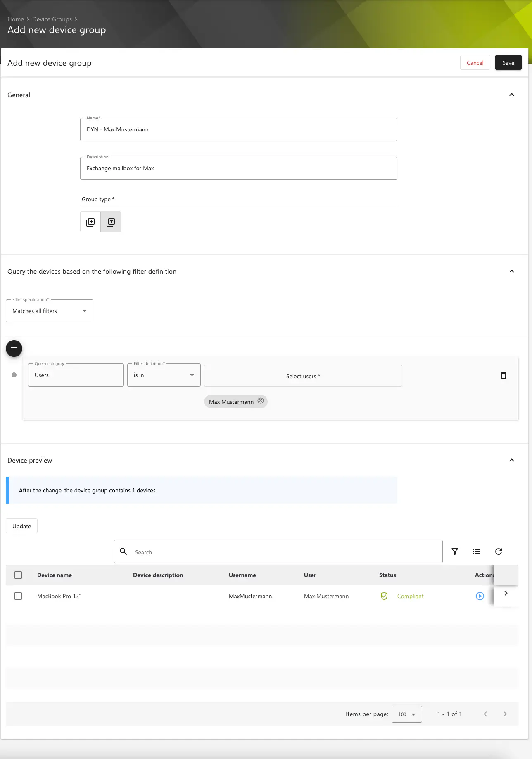
Task: Save the new device group
Action: click(508, 63)
